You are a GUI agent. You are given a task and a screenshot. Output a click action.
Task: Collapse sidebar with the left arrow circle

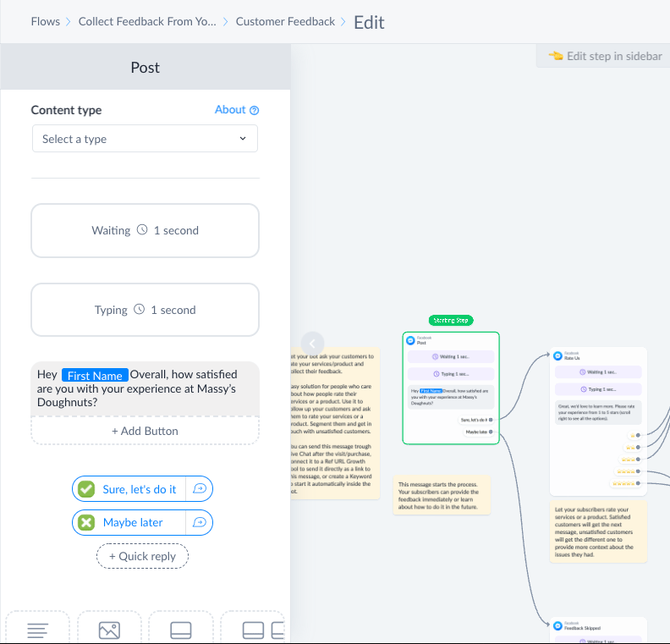(312, 343)
